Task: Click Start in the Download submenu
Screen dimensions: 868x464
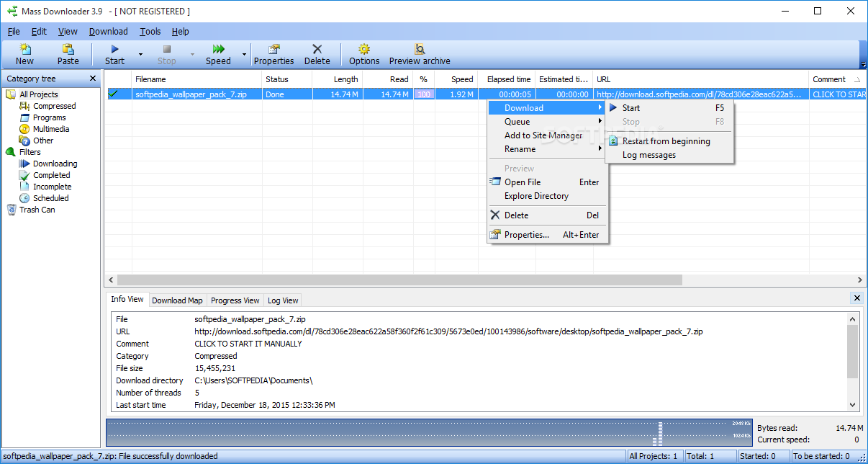Action: click(x=669, y=108)
